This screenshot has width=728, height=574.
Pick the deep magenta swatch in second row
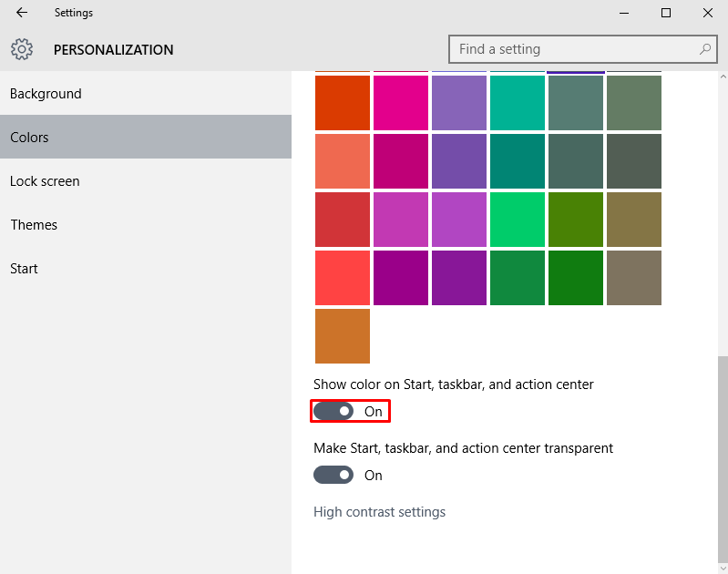point(401,161)
